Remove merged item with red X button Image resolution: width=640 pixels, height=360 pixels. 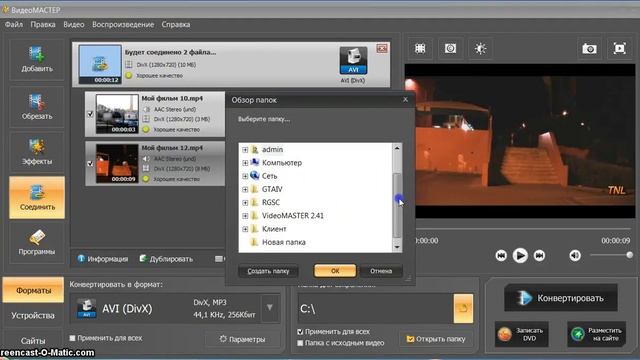[x=382, y=49]
